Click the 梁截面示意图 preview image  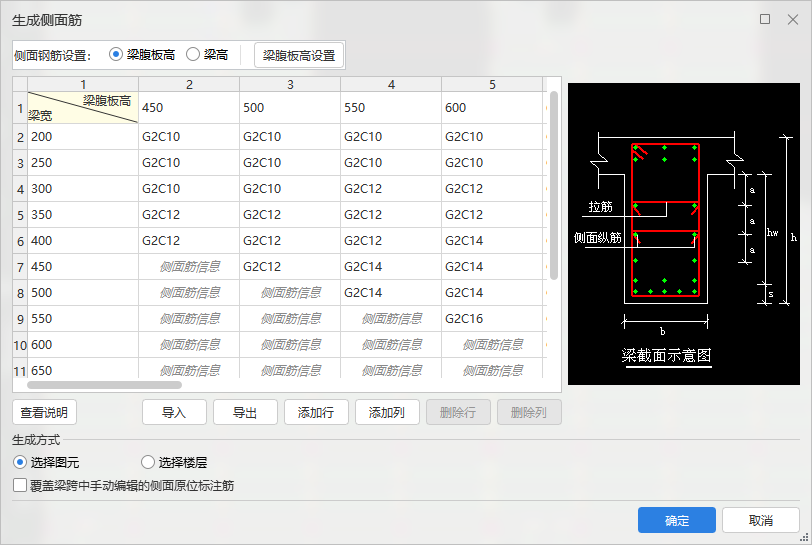[x=683, y=234]
